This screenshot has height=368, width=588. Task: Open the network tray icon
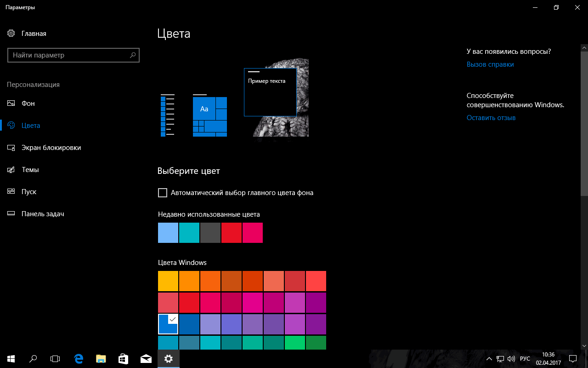[500, 359]
